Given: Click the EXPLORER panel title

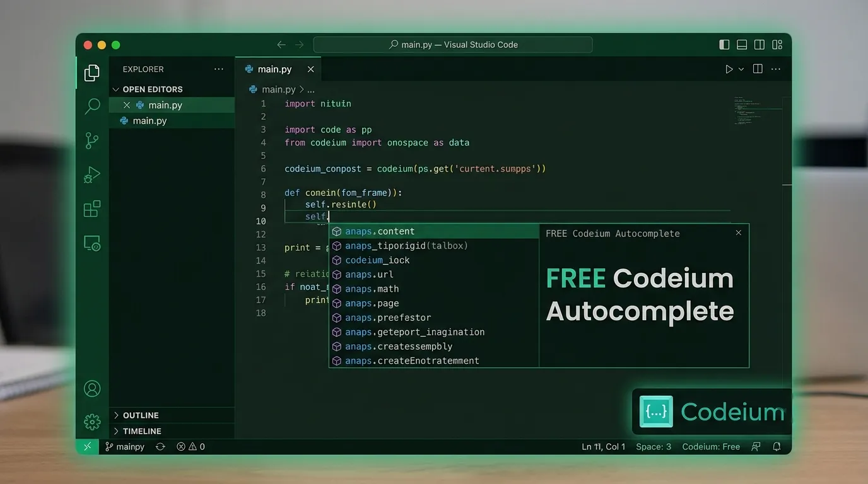Looking at the screenshot, I should tap(143, 69).
